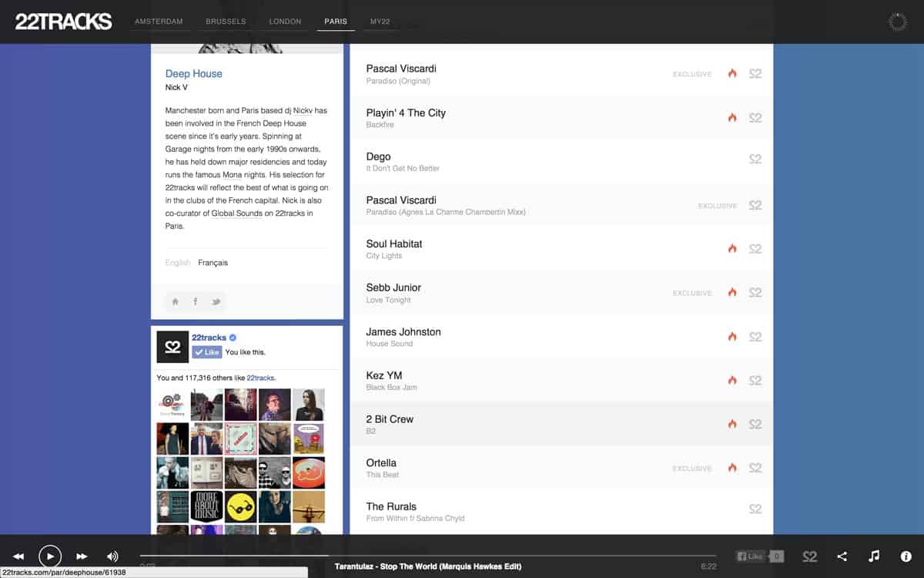This screenshot has height=578, width=924.
Task: Open the Global Sounds link
Action: pos(237,213)
